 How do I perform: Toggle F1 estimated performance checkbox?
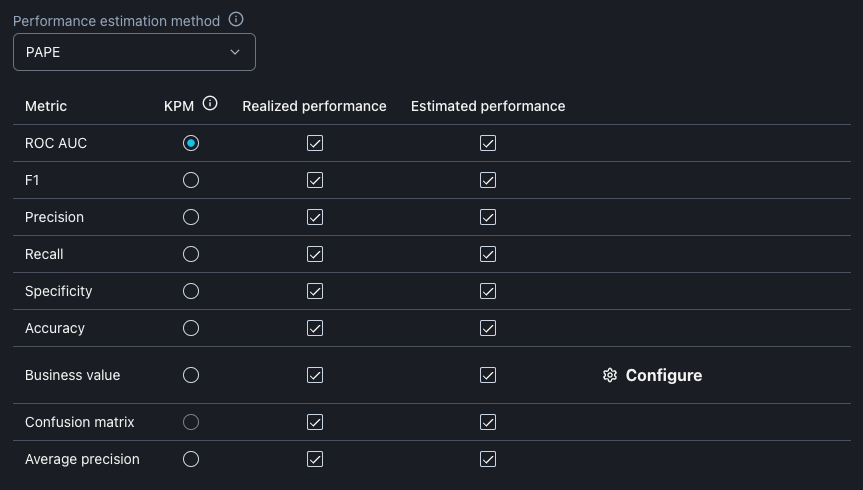point(488,180)
